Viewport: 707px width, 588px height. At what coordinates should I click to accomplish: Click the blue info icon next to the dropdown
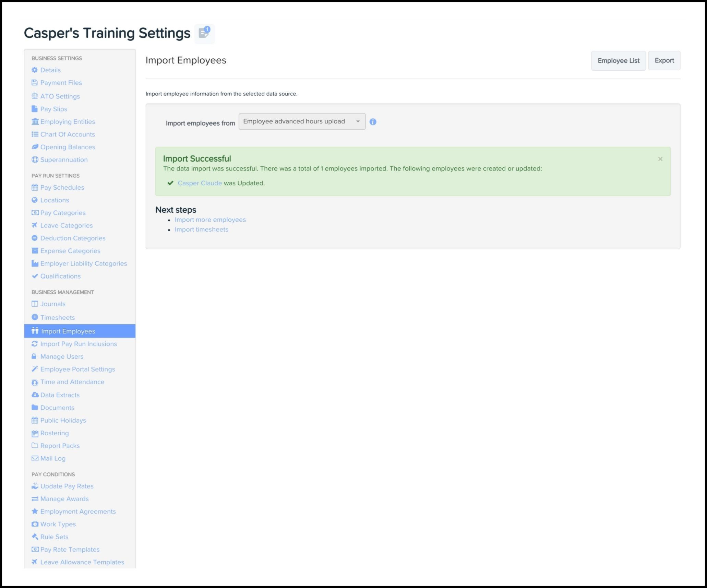(x=373, y=122)
